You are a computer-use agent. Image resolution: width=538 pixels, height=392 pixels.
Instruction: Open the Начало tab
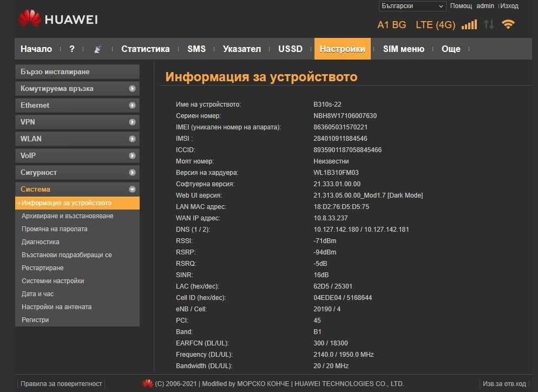[x=36, y=49]
